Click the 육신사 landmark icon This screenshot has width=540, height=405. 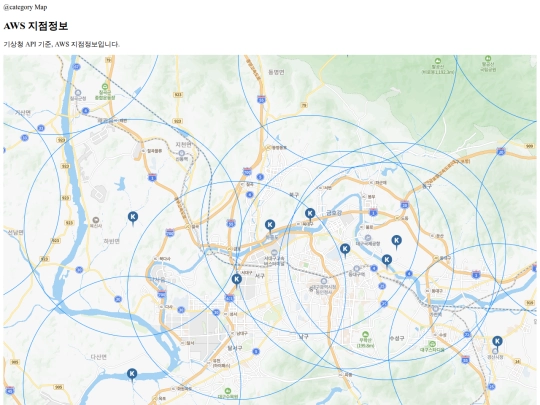point(96,220)
